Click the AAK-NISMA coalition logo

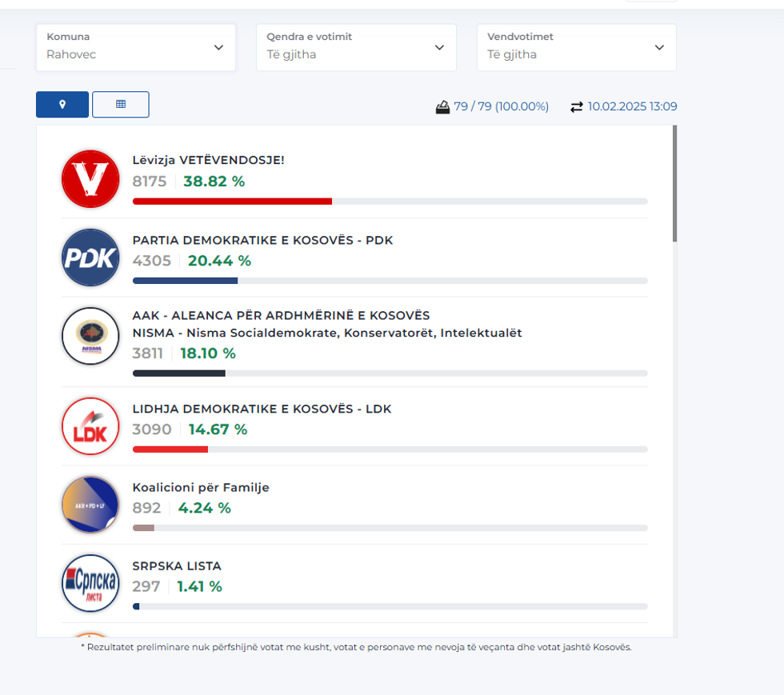(x=90, y=336)
